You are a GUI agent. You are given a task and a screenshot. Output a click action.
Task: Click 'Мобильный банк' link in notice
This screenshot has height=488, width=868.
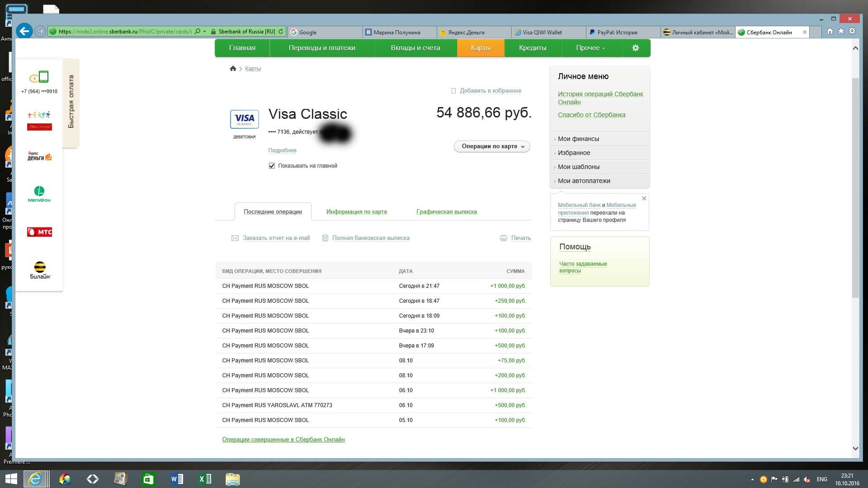(579, 205)
